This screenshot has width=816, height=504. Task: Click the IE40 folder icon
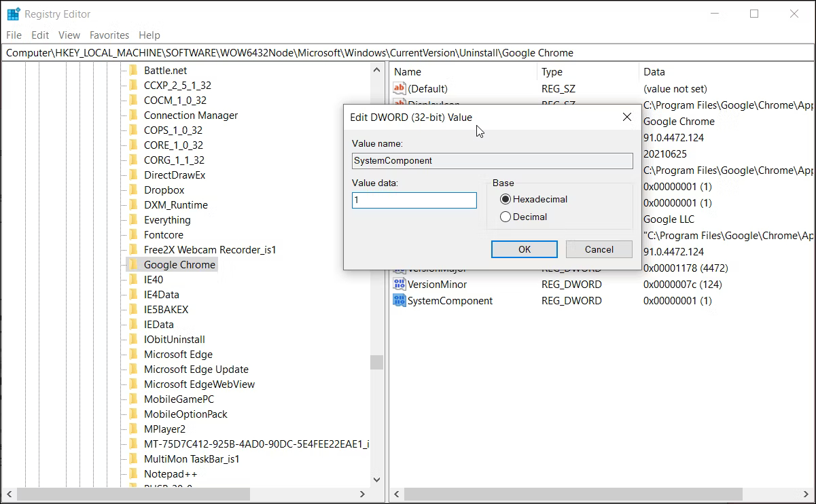(x=133, y=279)
